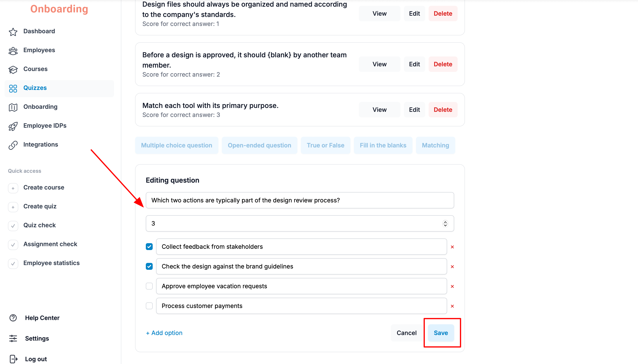
Task: Select the Matching question type
Action: pos(435,145)
